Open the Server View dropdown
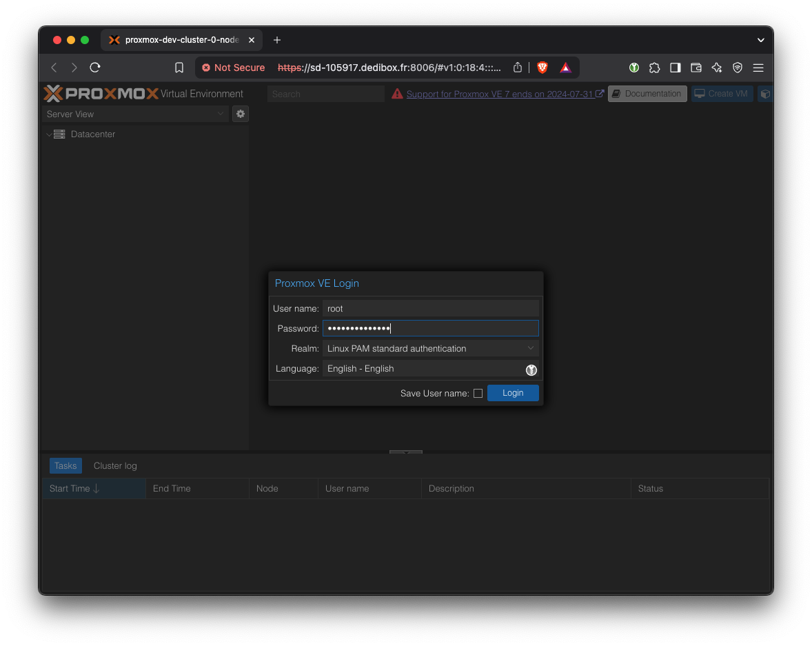812x646 pixels. coord(135,114)
